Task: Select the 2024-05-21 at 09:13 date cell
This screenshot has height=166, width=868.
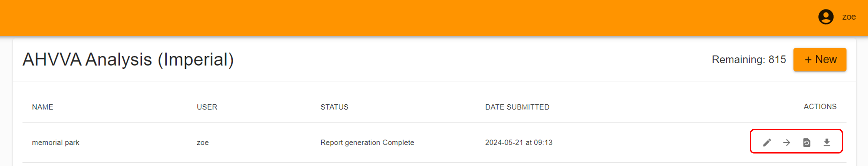Action: pyautogui.click(x=519, y=142)
